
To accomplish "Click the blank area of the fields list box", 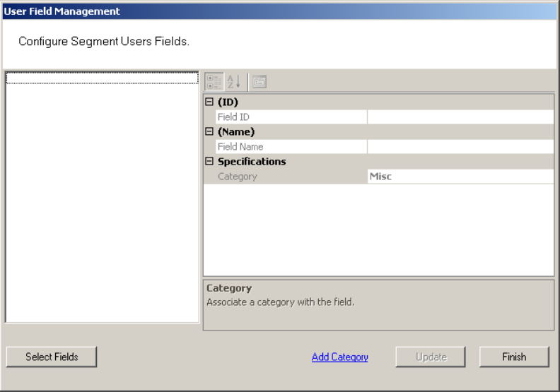I will click(x=102, y=203).
